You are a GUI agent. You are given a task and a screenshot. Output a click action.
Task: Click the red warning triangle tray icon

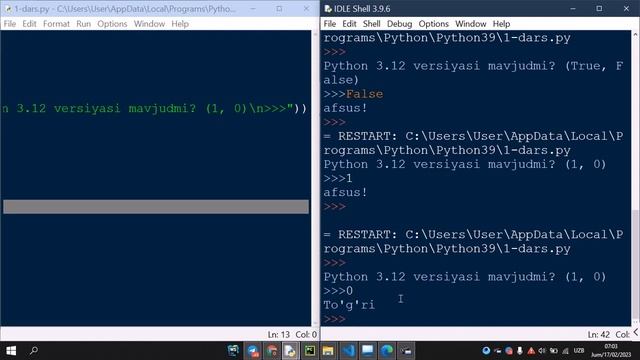(531, 351)
